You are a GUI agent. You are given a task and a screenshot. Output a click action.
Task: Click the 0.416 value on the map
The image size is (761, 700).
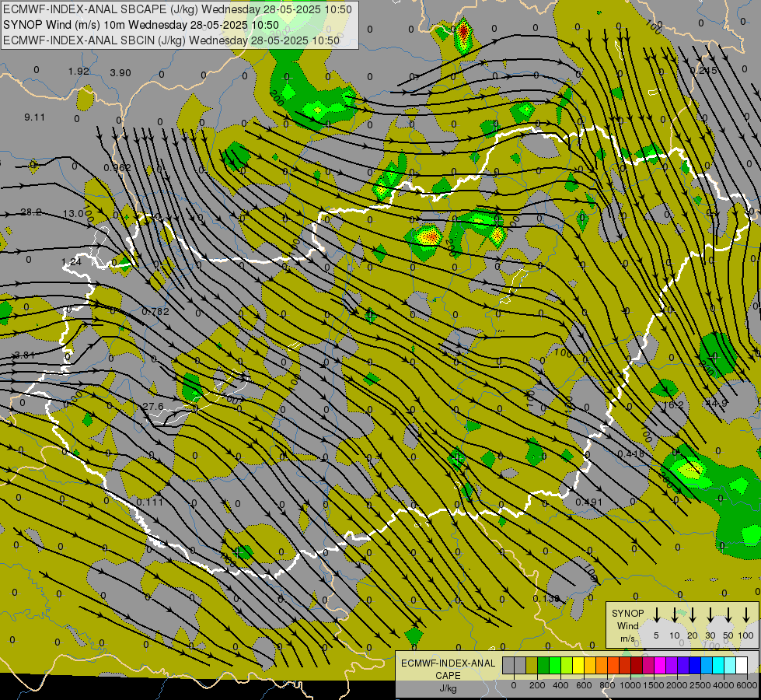click(x=631, y=453)
